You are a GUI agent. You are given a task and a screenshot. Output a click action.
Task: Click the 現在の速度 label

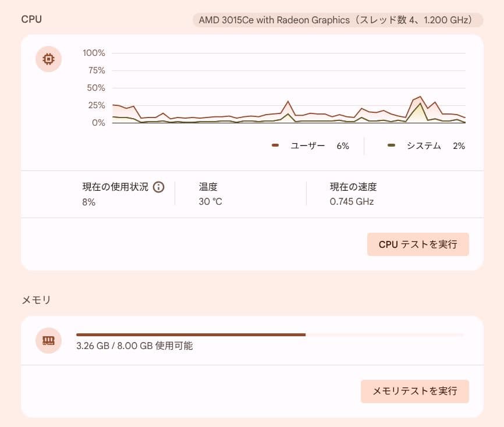pos(353,187)
